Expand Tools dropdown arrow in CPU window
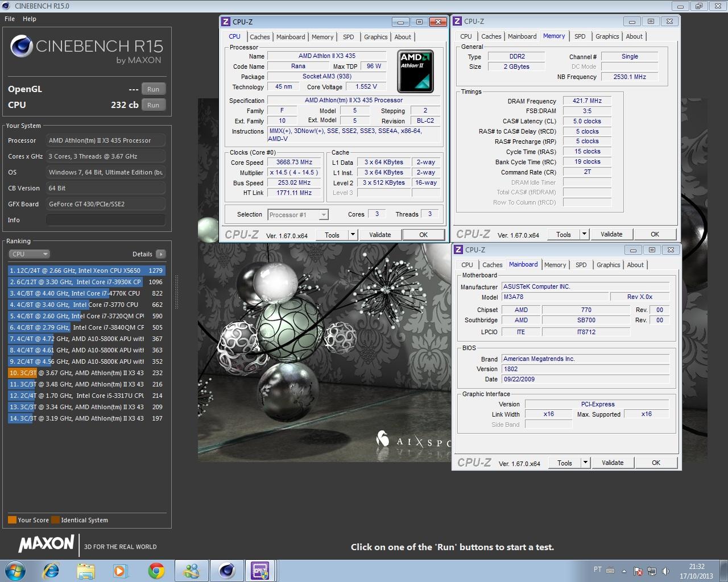728x582 pixels. pos(353,235)
